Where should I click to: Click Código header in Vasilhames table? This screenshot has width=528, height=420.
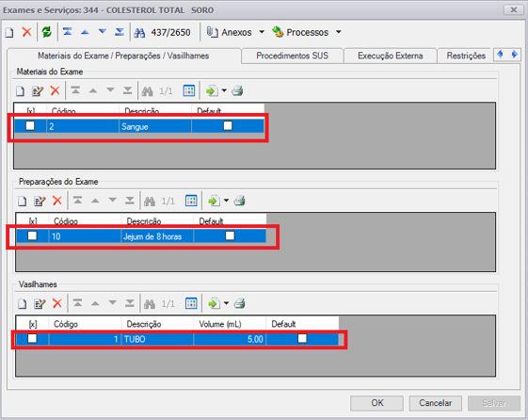85,324
